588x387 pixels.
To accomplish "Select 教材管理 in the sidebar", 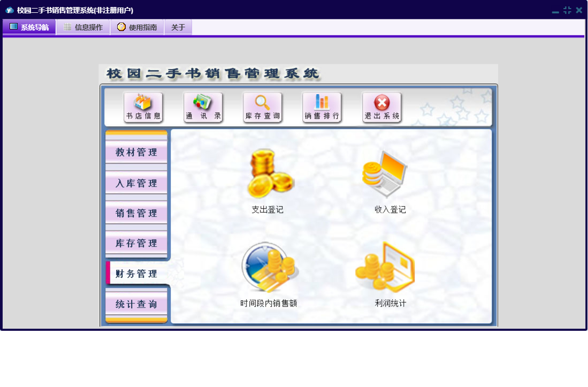I will 136,153.
